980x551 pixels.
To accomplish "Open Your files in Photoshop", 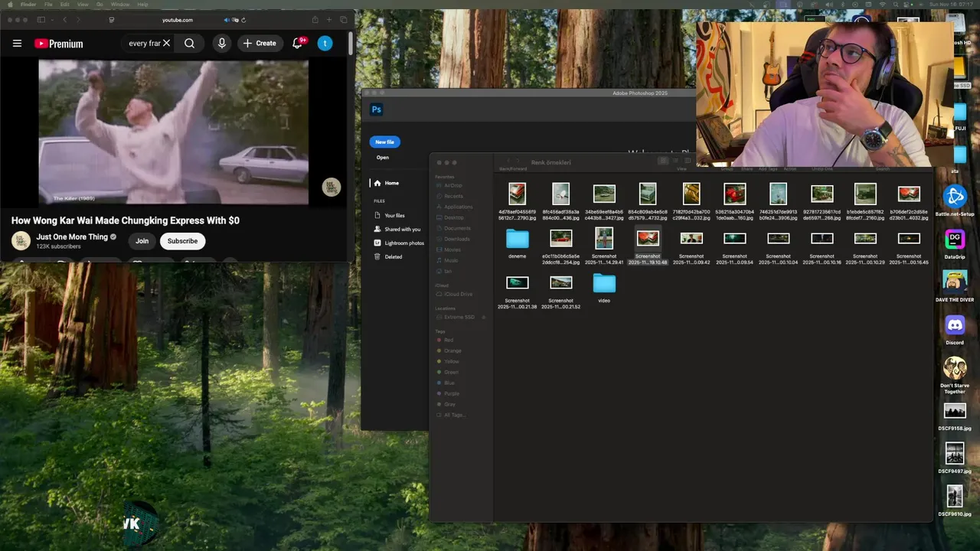I will (394, 216).
